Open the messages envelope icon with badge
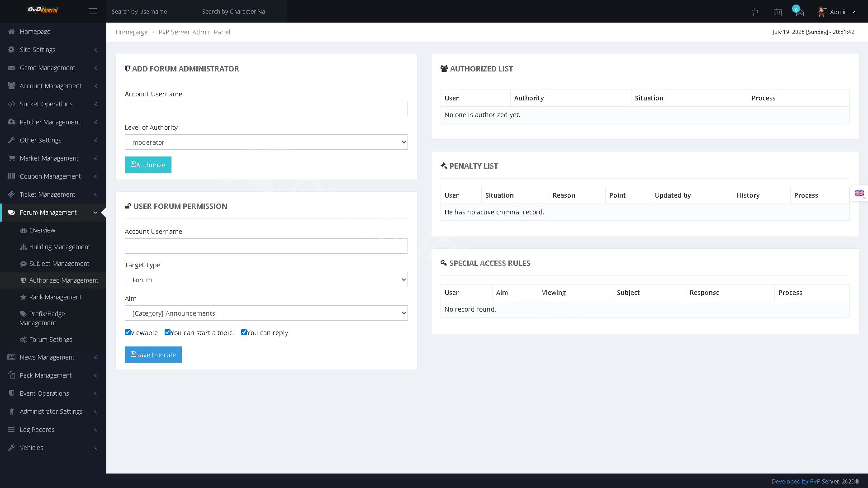Screen dimensions: 868x488 799,12
